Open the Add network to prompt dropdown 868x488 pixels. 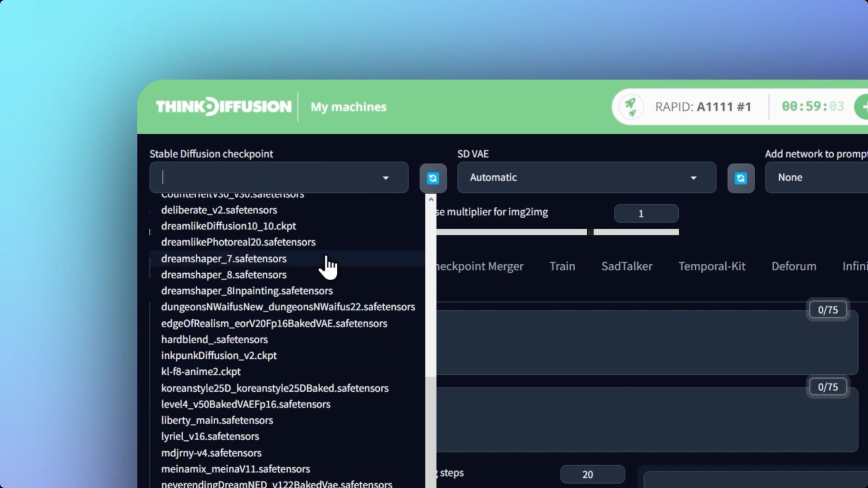[x=816, y=177]
